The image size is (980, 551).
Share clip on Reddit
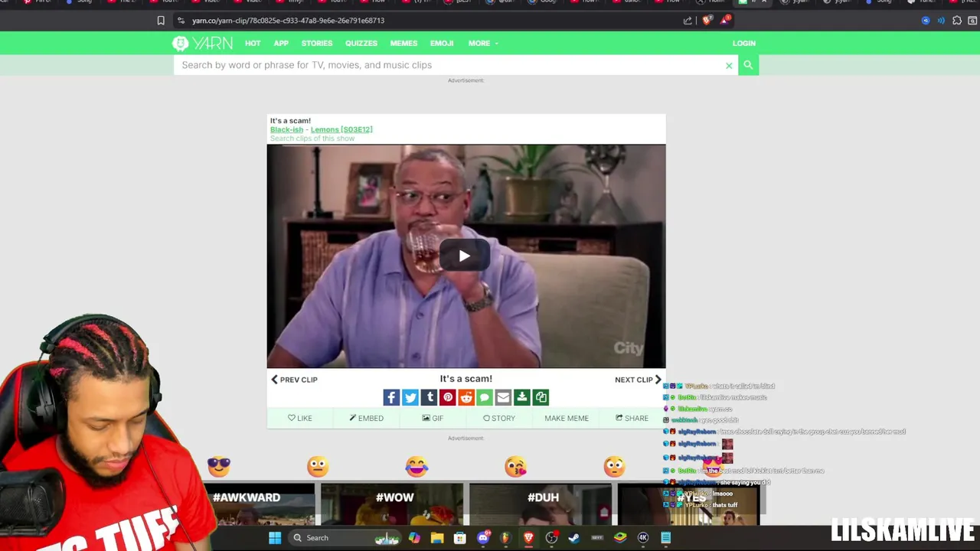466,397
